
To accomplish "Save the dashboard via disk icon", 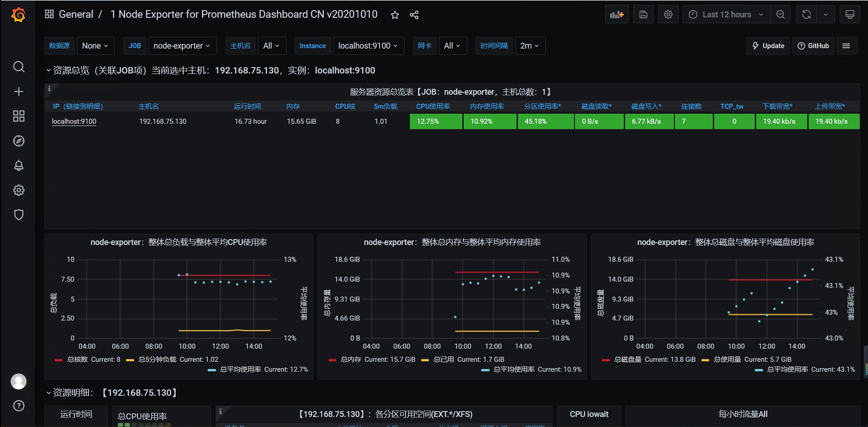I will pos(643,15).
